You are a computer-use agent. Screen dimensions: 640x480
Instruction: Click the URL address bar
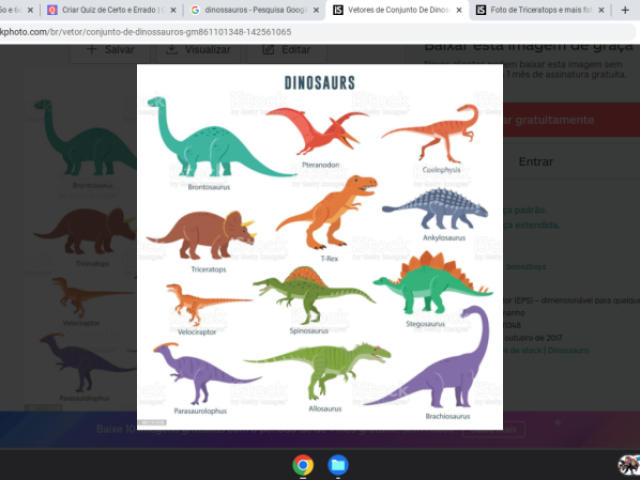click(x=316, y=32)
